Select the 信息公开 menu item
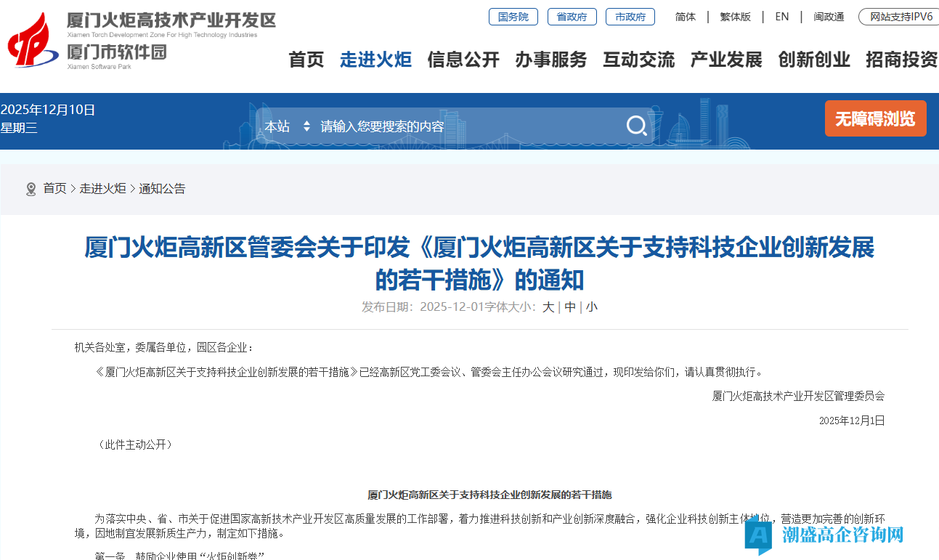Image resolution: width=939 pixels, height=560 pixels. pyautogui.click(x=463, y=60)
